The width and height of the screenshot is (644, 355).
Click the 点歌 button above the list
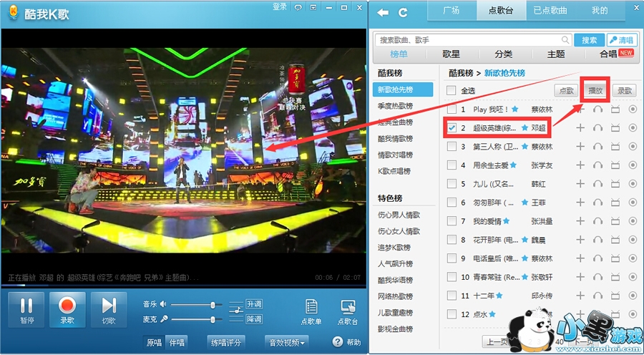pyautogui.click(x=567, y=91)
